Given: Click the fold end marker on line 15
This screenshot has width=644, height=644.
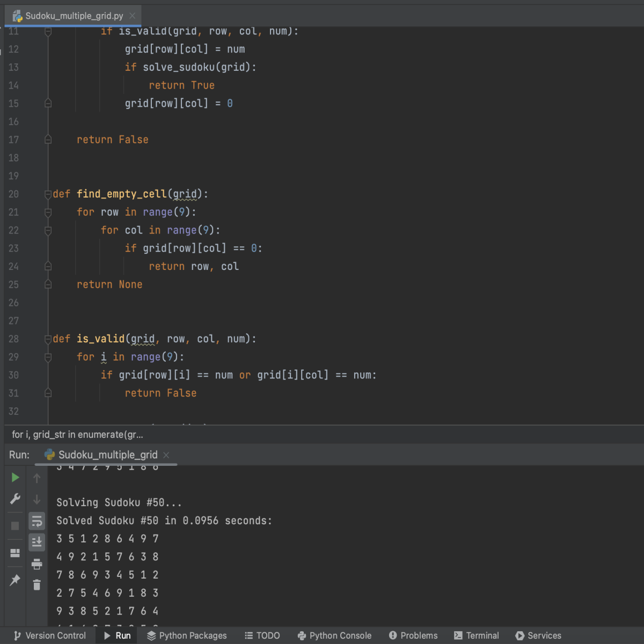Looking at the screenshot, I should tap(48, 104).
